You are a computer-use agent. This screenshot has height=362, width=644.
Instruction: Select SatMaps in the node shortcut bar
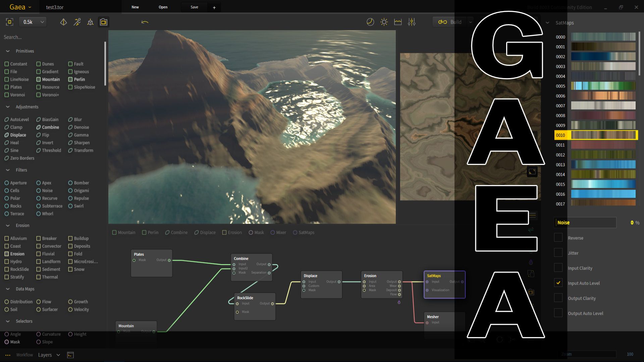(304, 233)
